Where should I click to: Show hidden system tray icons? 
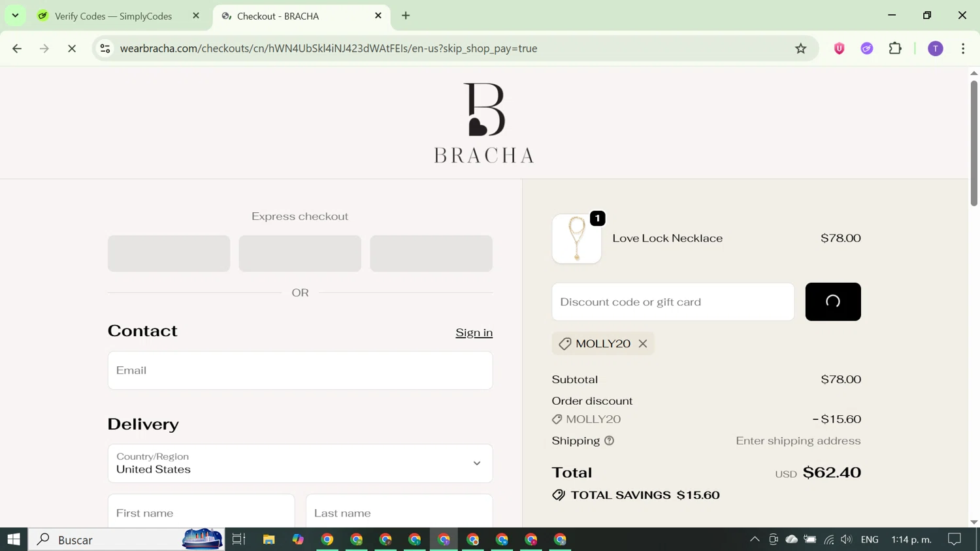point(755,539)
